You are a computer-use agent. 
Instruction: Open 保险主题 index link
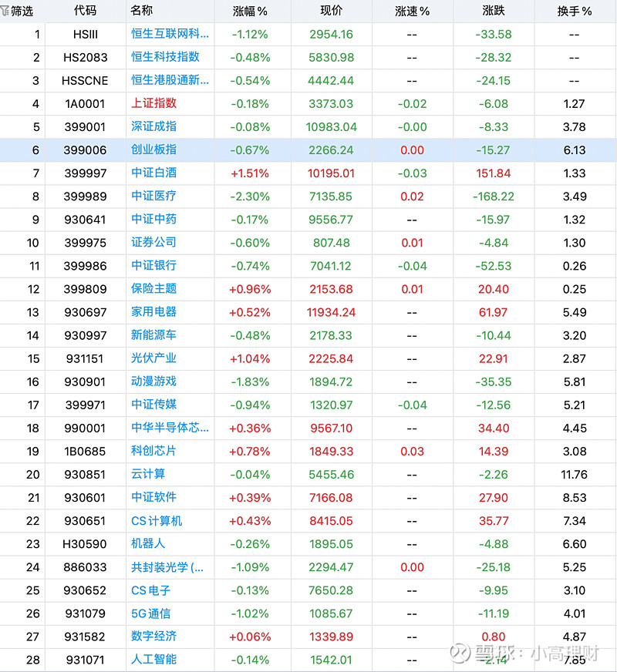[153, 288]
